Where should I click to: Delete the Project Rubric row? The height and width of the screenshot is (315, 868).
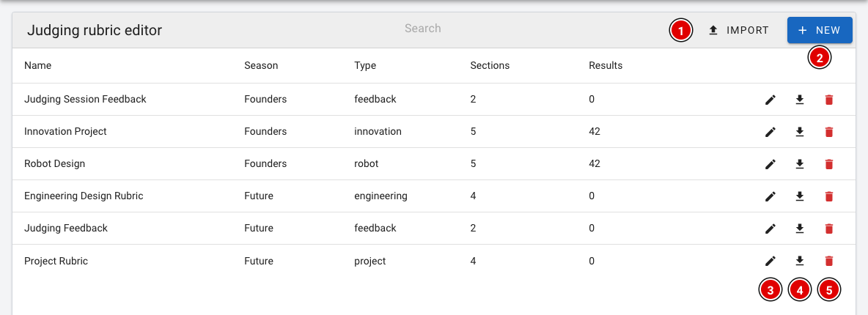tap(828, 260)
